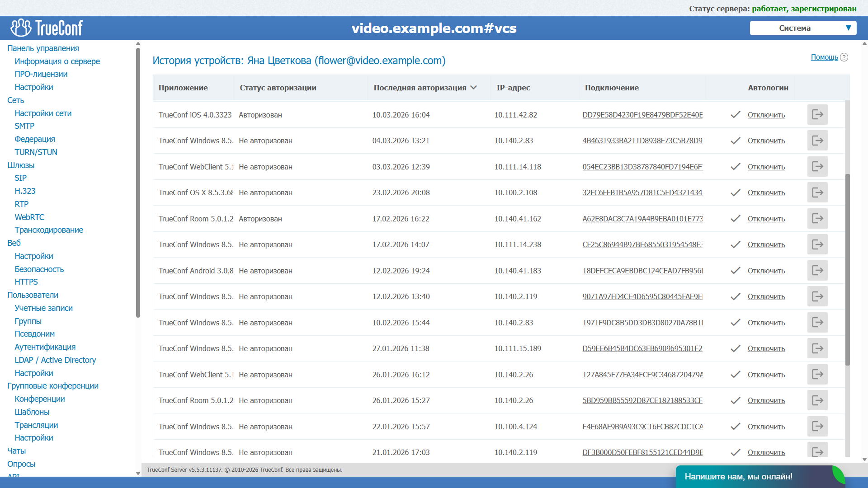Click logout icon for TrueConf Android 3.0.8 row
The image size is (868, 488).
pos(817,271)
